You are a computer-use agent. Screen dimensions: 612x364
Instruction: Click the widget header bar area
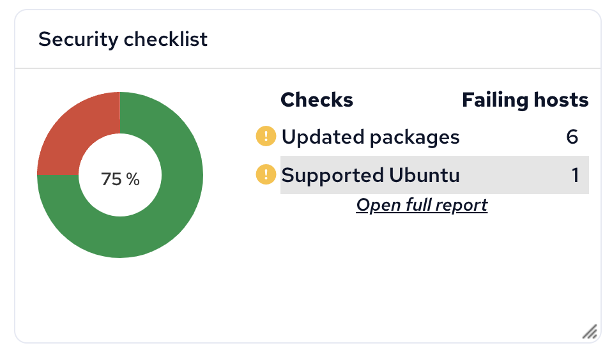pos(307,39)
